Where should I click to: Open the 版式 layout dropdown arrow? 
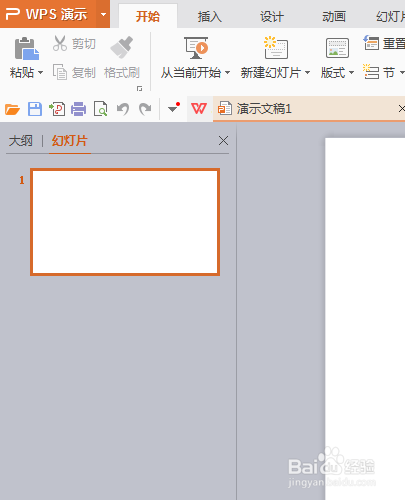[x=351, y=72]
